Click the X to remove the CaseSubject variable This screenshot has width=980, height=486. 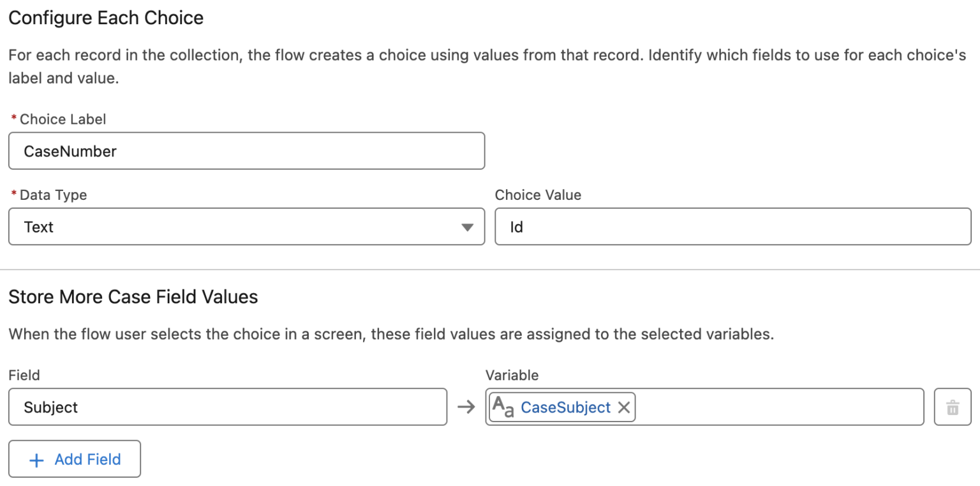623,407
